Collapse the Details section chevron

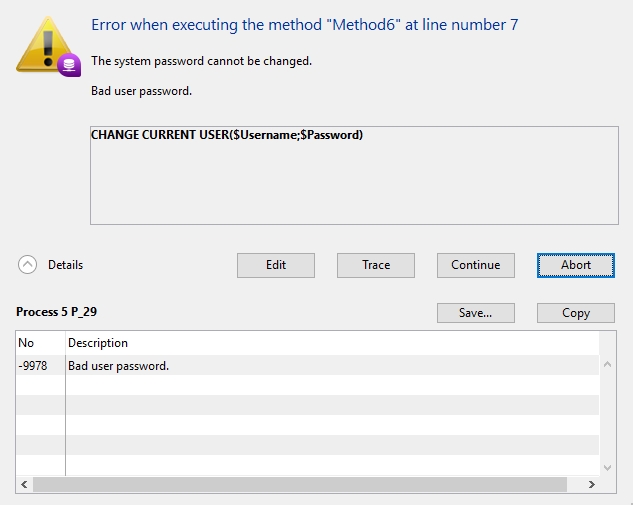(28, 265)
